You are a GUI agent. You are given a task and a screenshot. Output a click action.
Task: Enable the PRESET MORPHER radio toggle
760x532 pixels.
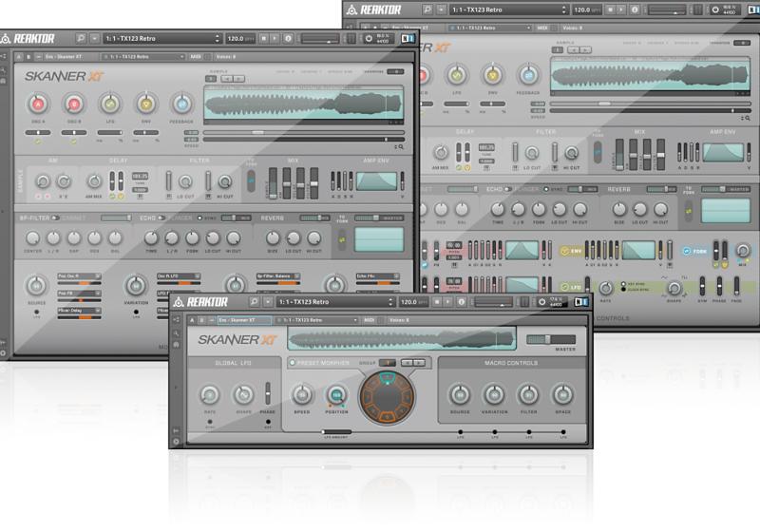tap(293, 362)
